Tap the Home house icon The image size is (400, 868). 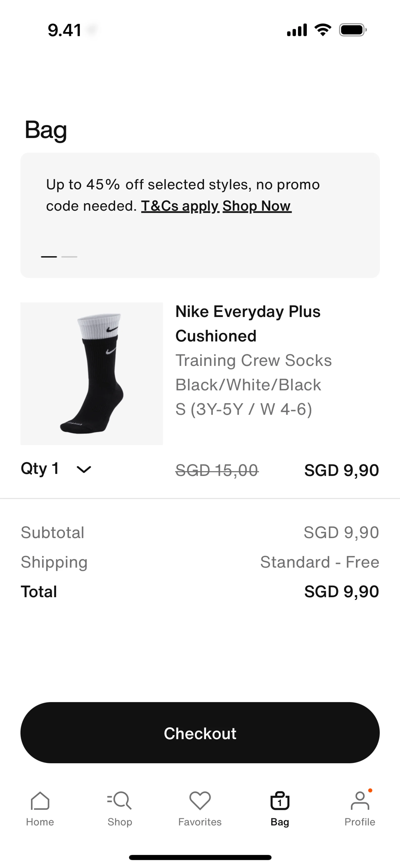click(40, 801)
